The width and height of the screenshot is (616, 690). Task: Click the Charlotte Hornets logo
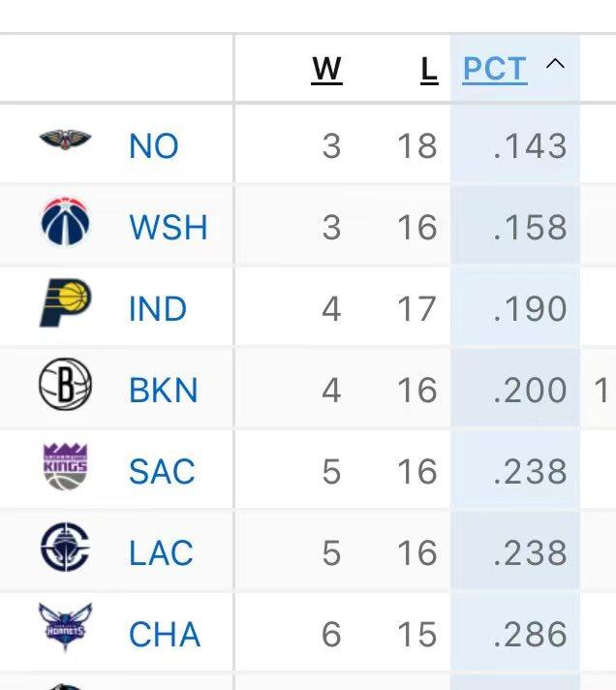point(65,630)
